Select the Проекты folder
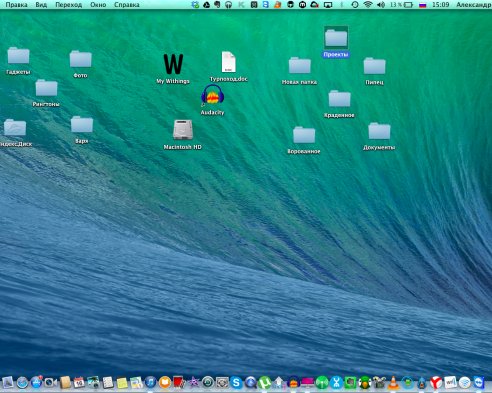The image size is (492, 393). click(336, 42)
